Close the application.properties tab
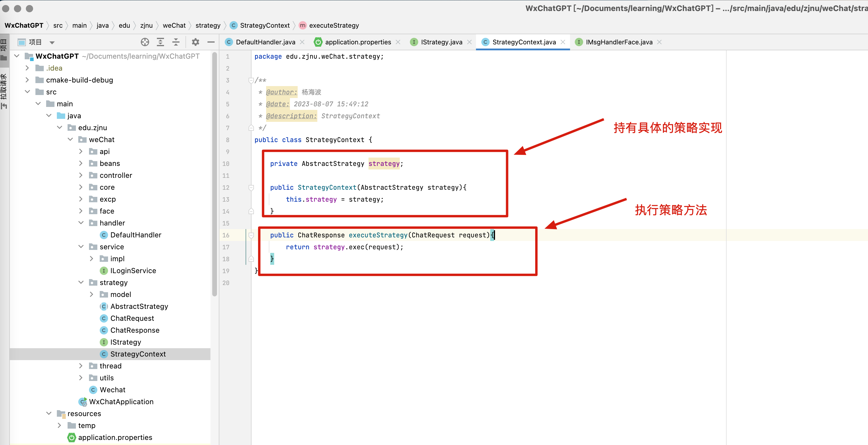Viewport: 868px width, 445px height. [398, 42]
